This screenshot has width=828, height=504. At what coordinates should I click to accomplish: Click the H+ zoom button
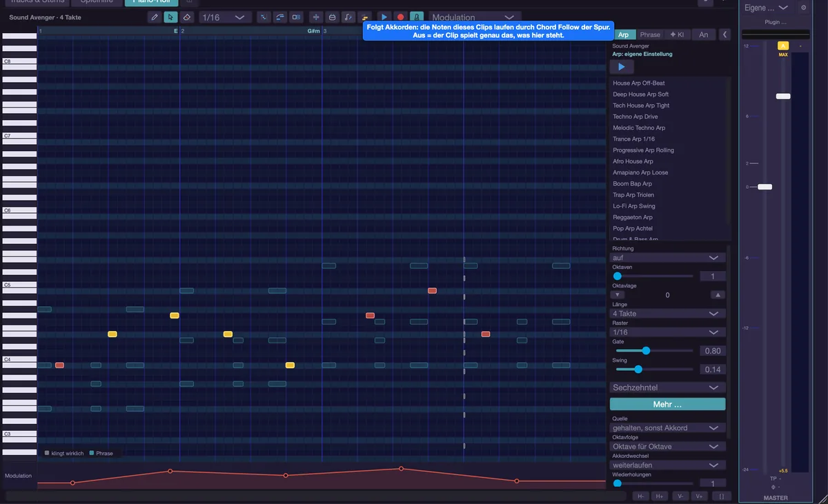[660, 496]
